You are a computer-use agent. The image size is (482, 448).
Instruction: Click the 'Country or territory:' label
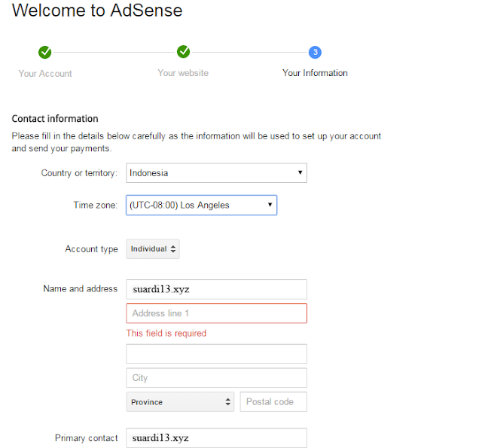click(x=79, y=173)
